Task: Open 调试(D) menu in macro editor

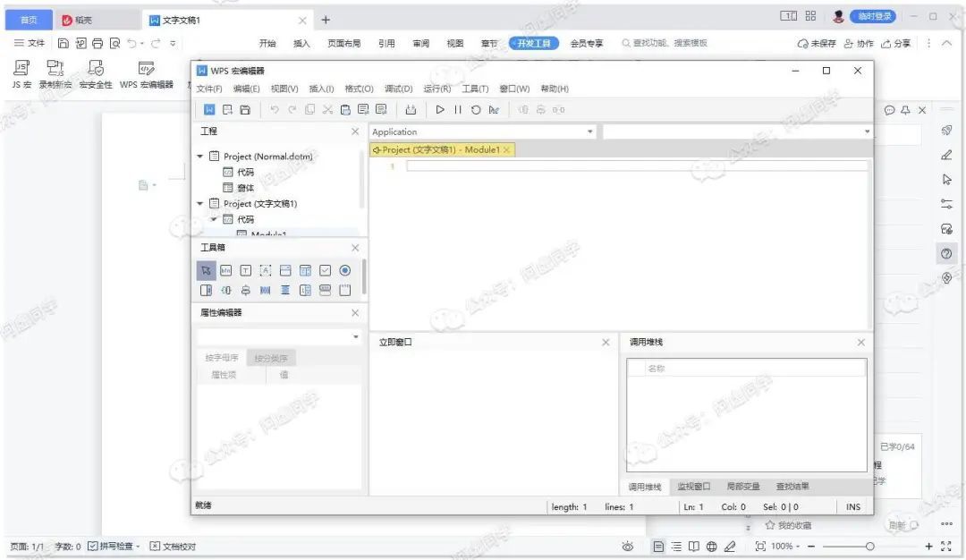Action: (x=399, y=89)
